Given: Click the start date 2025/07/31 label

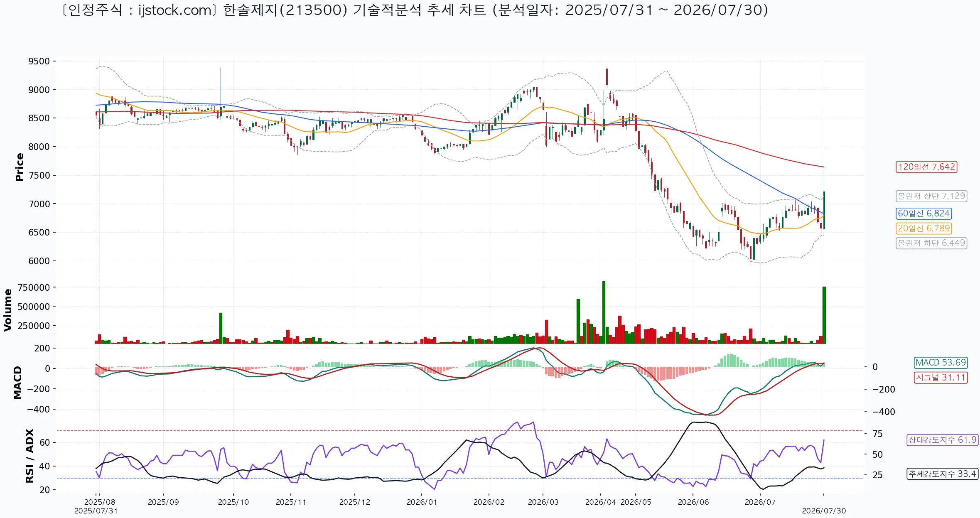Looking at the screenshot, I should (x=96, y=511).
